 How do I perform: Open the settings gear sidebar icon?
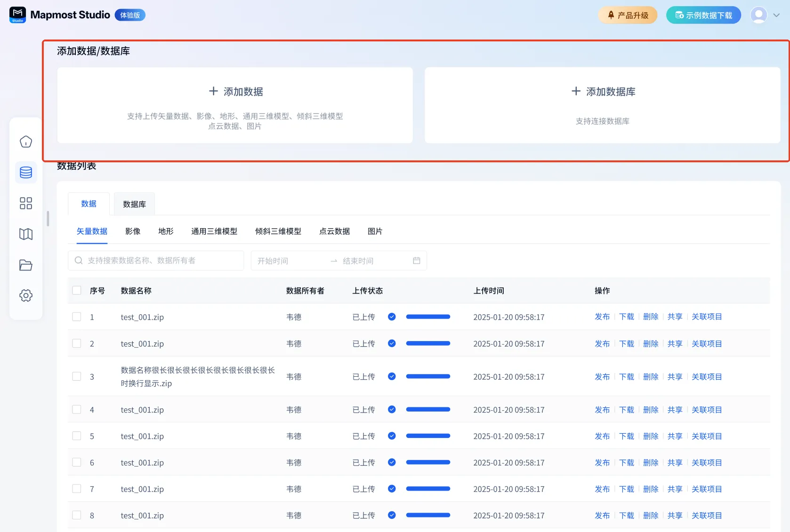tap(26, 295)
